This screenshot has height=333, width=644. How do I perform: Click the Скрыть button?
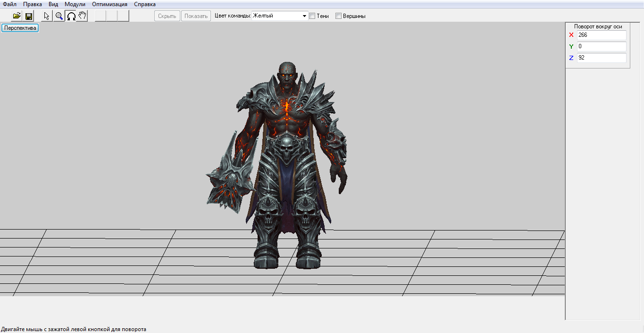point(167,16)
